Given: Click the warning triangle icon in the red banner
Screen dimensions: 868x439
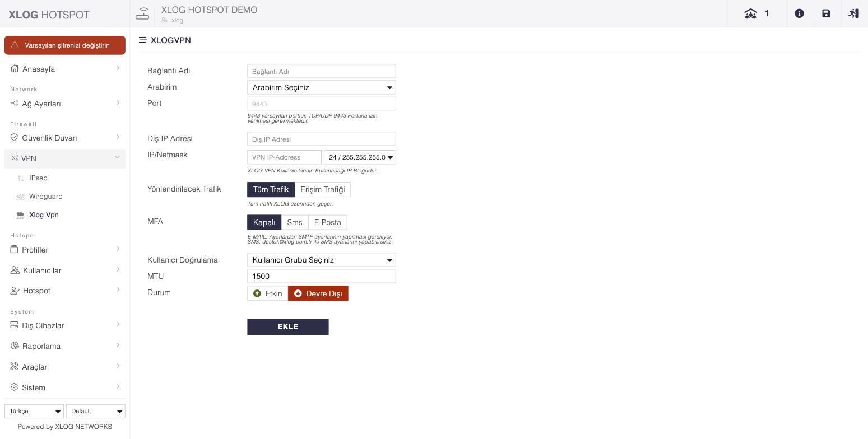Looking at the screenshot, I should point(15,45).
